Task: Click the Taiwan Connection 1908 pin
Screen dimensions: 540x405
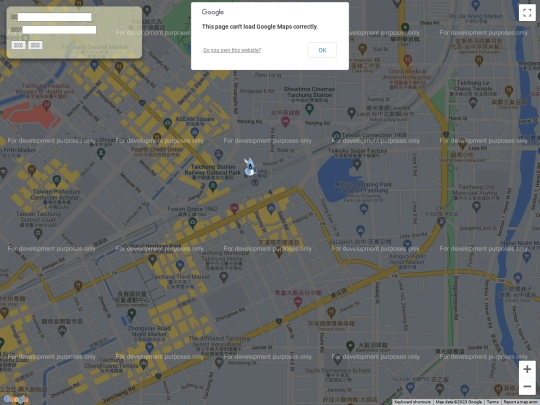Action: point(336,136)
